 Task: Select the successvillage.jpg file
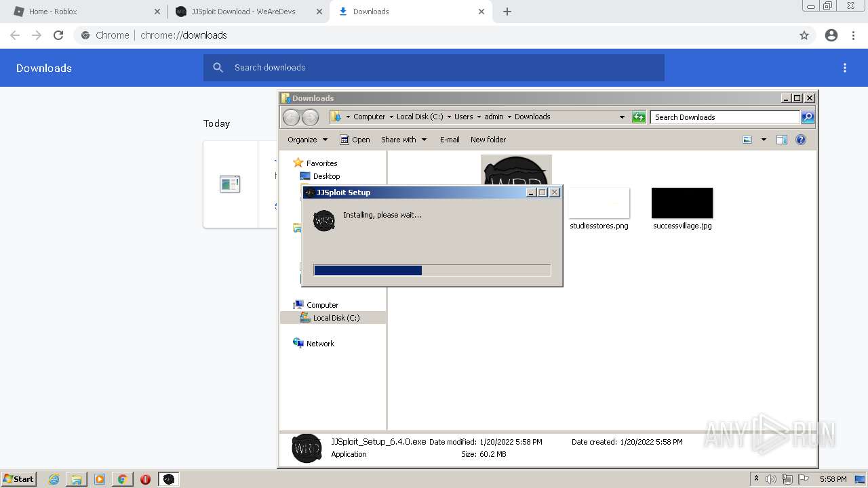[x=682, y=209]
